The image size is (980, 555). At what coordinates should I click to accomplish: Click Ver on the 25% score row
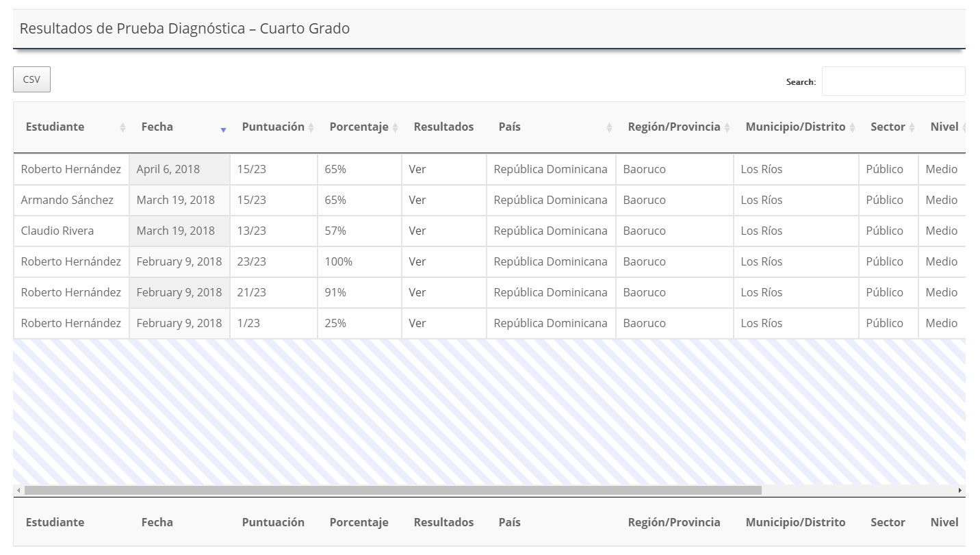pyautogui.click(x=417, y=323)
